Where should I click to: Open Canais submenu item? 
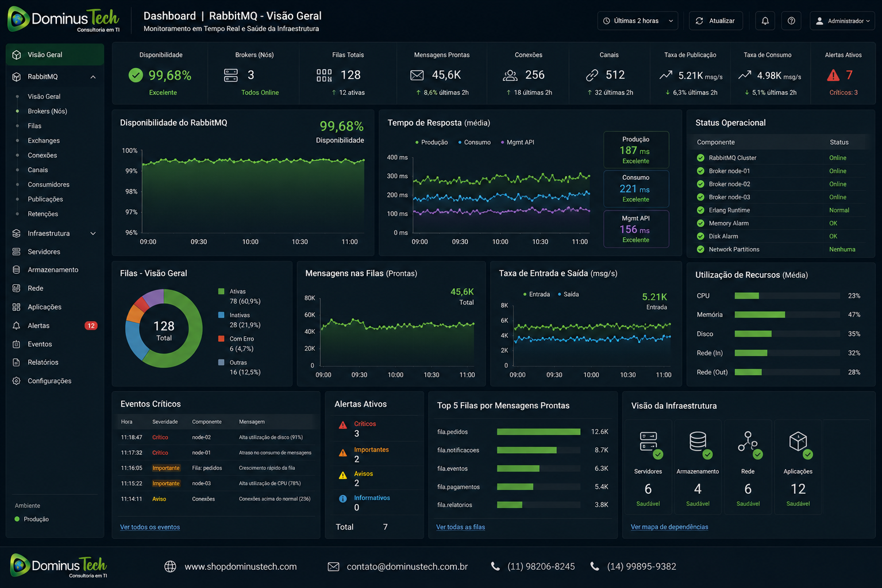(38, 170)
